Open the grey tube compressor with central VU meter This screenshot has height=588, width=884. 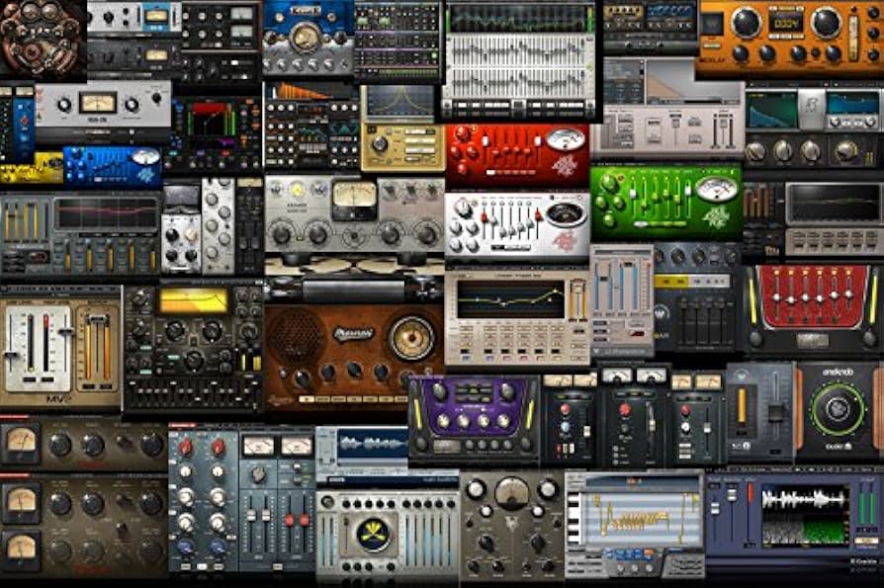click(354, 215)
